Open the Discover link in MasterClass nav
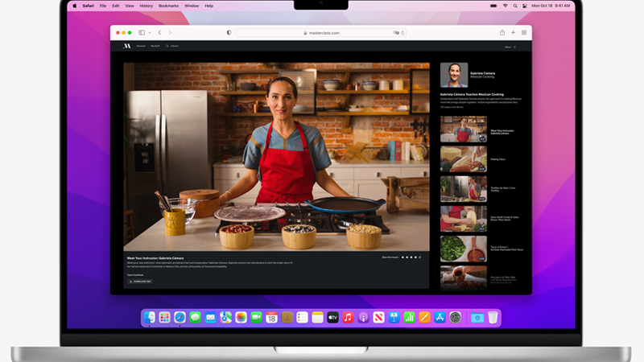The image size is (644, 362). coord(141,46)
